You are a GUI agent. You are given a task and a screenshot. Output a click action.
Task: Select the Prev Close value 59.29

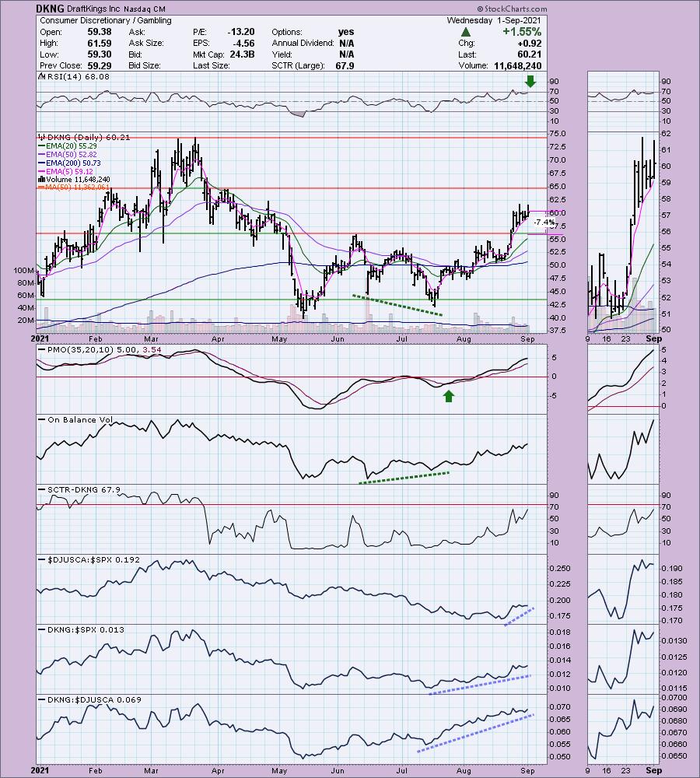100,66
